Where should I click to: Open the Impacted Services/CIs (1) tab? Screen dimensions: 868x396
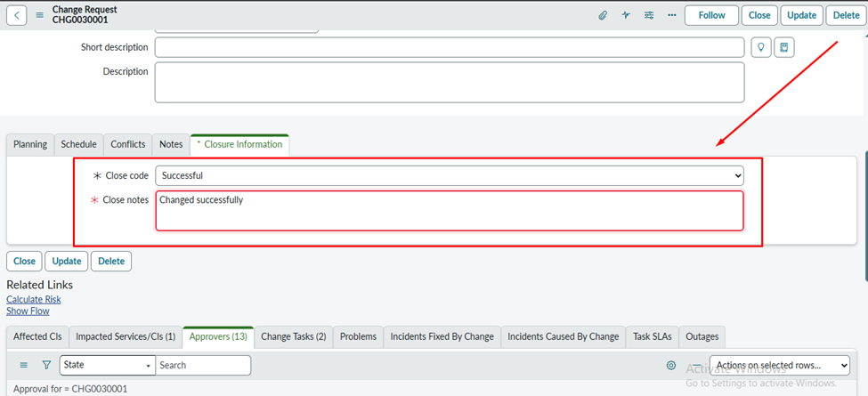point(126,336)
